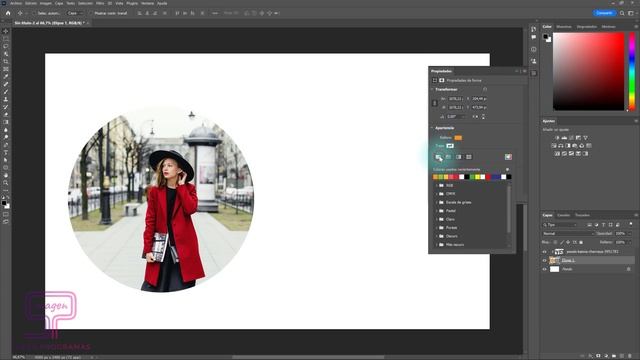
Task: Open the Archivo menu
Action: click(x=16, y=3)
